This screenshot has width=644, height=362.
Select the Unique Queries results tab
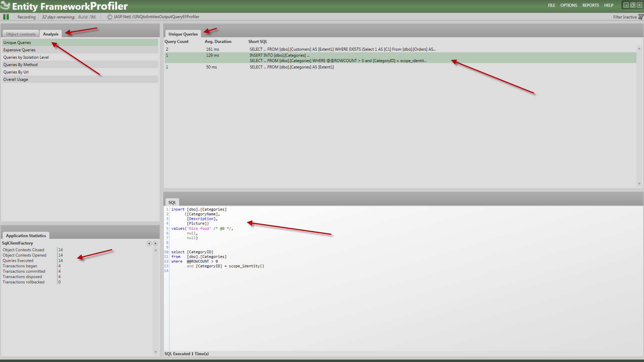point(183,34)
